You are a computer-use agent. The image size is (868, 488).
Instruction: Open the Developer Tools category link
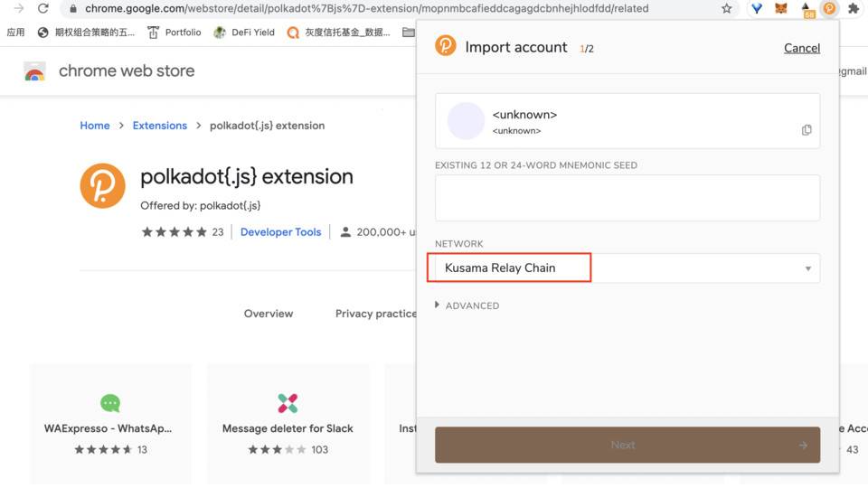coord(280,232)
